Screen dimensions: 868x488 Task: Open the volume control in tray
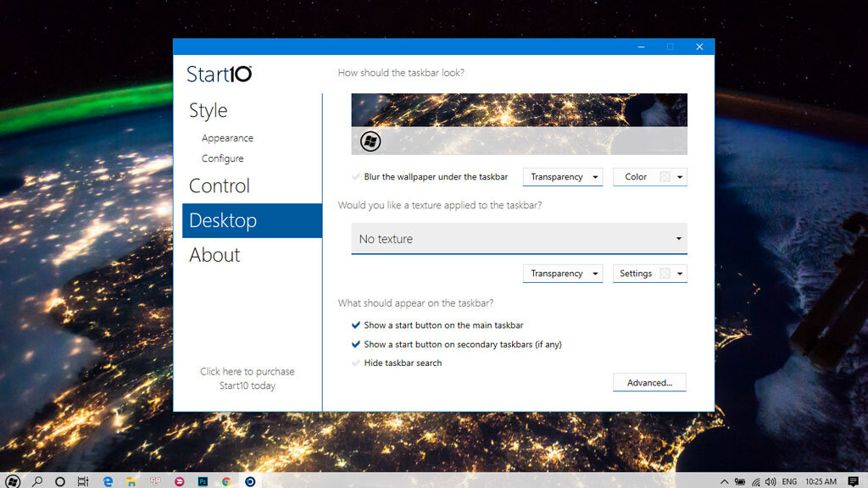tap(771, 481)
